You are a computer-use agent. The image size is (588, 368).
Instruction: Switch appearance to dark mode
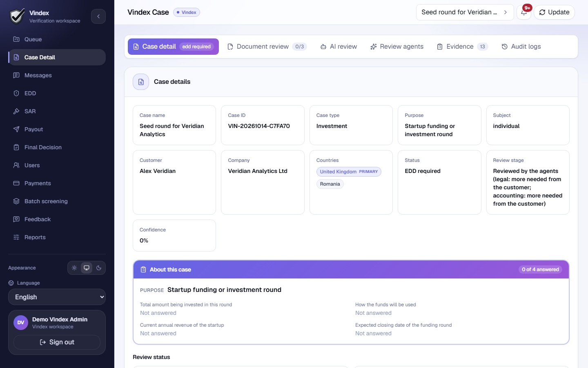click(99, 268)
